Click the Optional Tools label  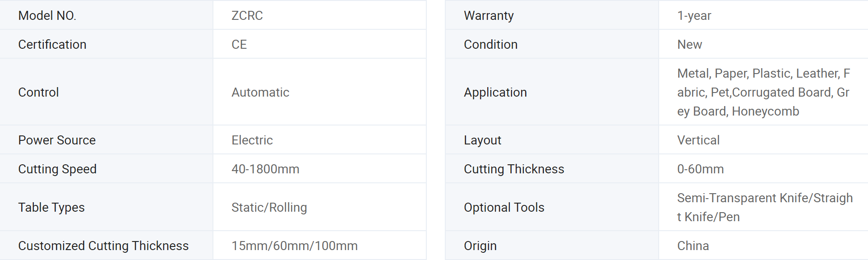504,208
